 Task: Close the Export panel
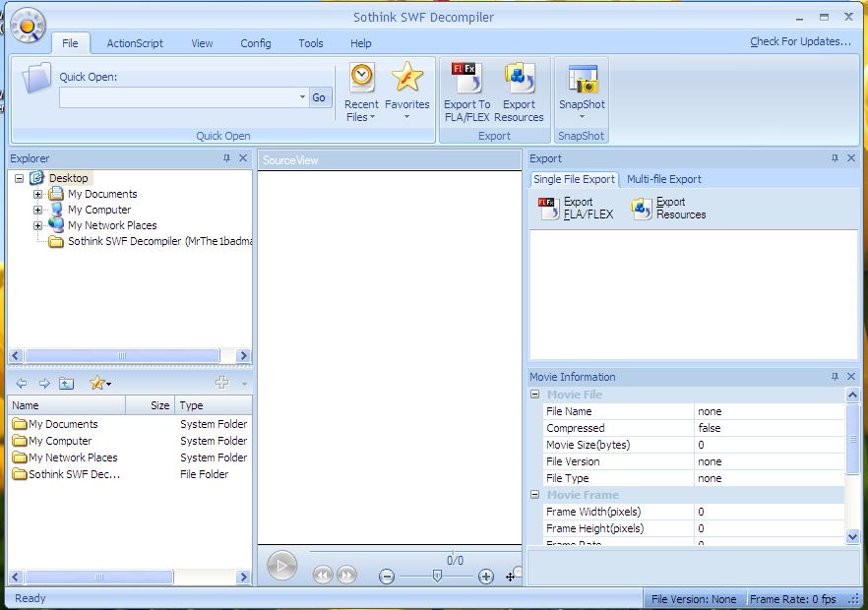pos(851,158)
